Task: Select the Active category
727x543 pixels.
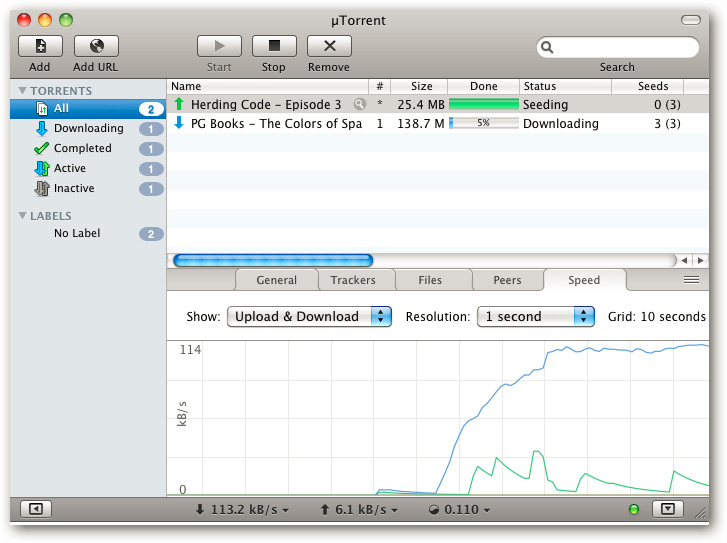Action: pyautogui.click(x=88, y=168)
